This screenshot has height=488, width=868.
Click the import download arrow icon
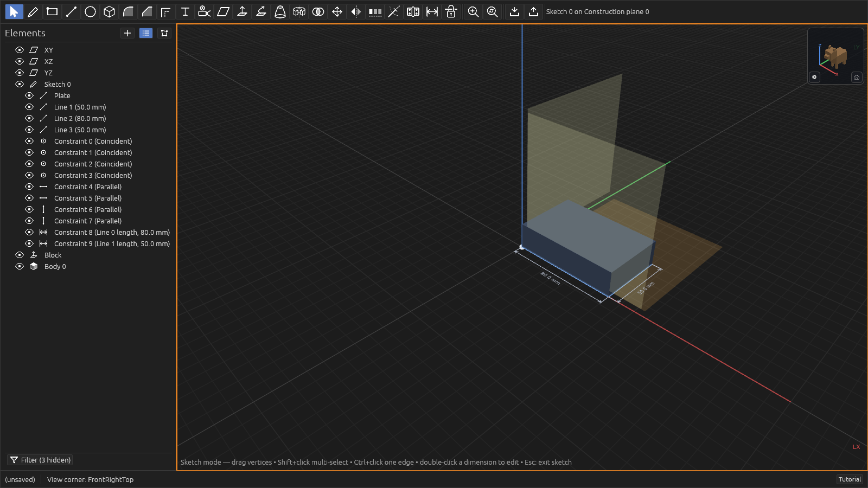click(514, 11)
